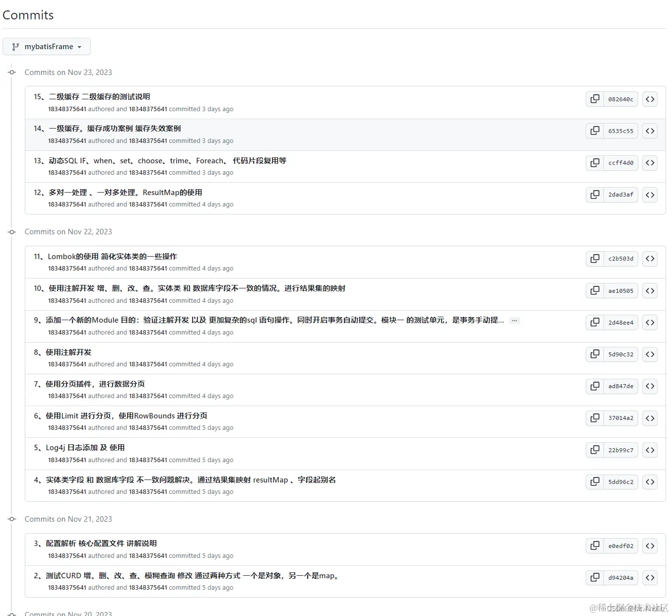Browse repository at commit 2dad3af

[x=650, y=195]
